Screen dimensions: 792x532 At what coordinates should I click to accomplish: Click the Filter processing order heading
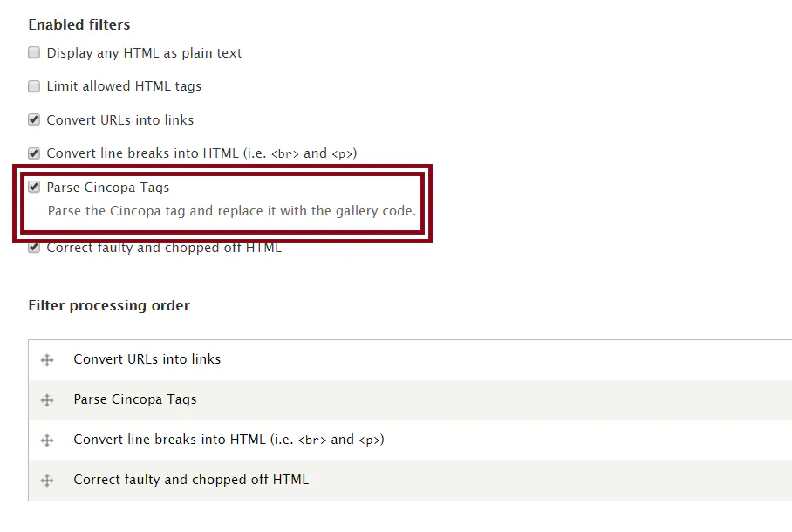(x=109, y=305)
